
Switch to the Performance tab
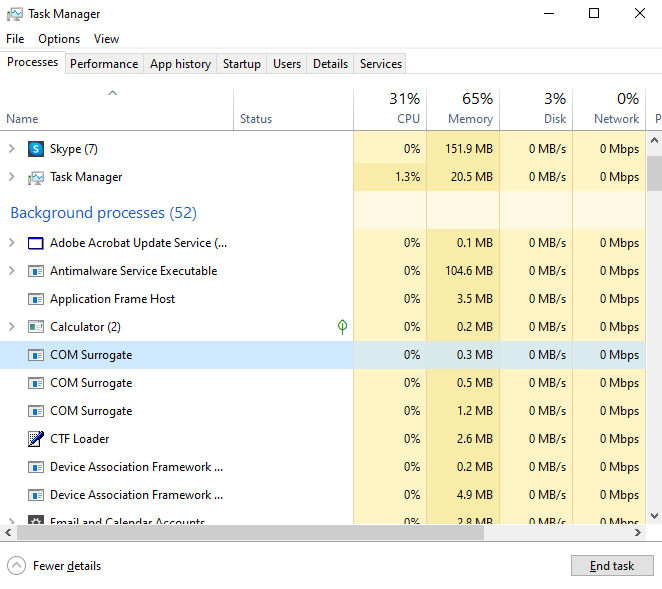[x=104, y=64]
